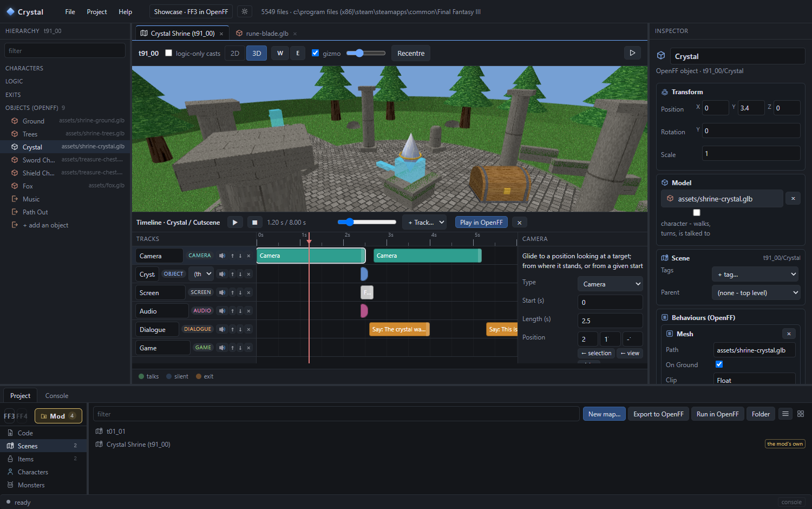The width and height of the screenshot is (812, 509).
Task: Close the Crystal Shrine (t91_00) tab
Action: (x=221, y=34)
